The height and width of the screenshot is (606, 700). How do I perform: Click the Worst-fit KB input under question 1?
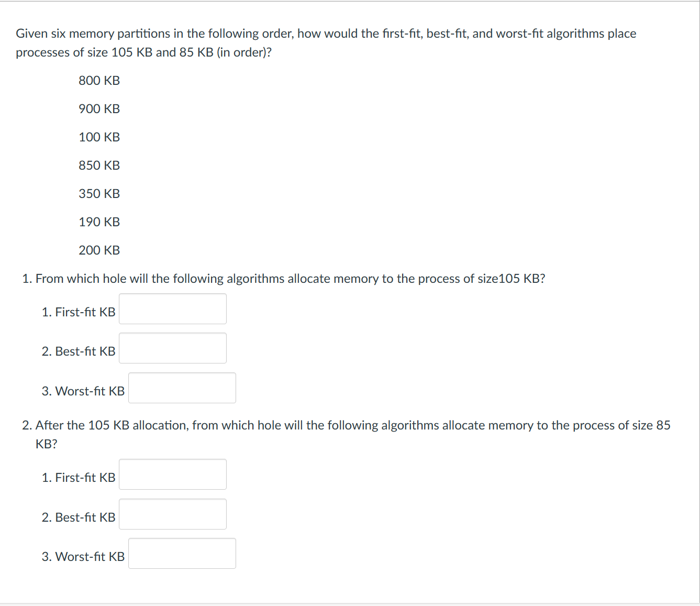point(182,388)
